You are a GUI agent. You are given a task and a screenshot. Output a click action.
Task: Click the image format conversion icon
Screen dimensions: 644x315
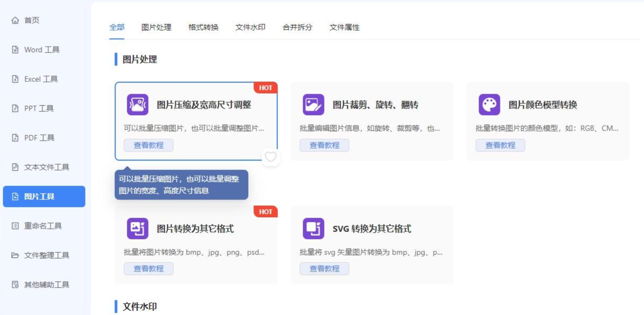point(137,228)
